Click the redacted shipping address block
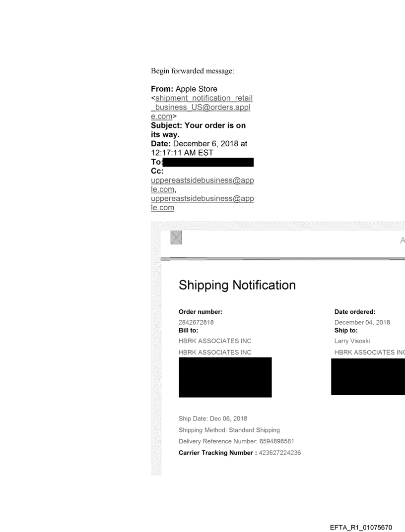Image resolution: width=405 pixels, height=532 pixels. pyautogui.click(x=368, y=377)
